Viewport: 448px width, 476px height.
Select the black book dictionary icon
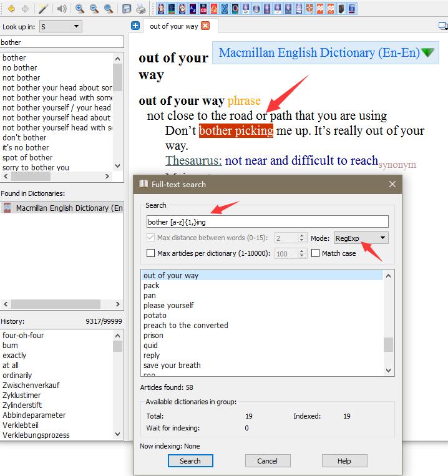[341, 9]
